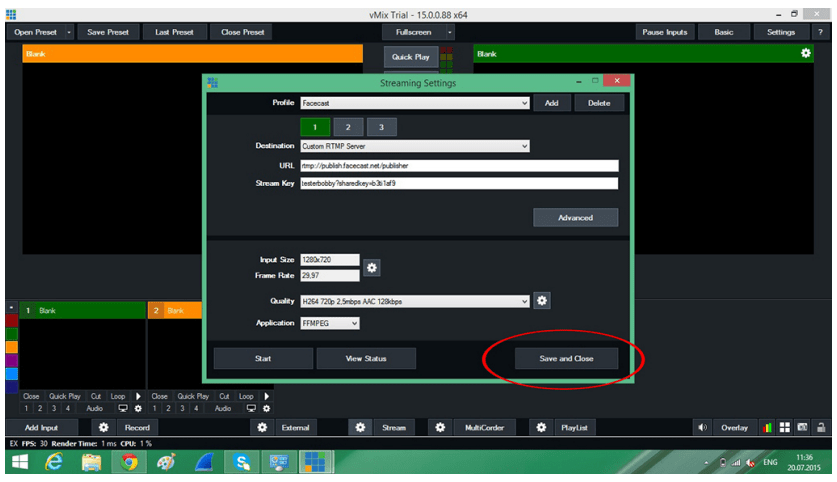Show hidden system tray icons arrow
Image resolution: width=837 pixels, height=482 pixels.
click(x=706, y=463)
